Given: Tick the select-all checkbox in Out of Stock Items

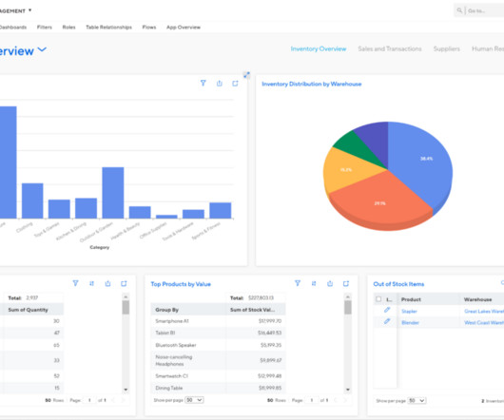Looking at the screenshot, I should [378, 299].
